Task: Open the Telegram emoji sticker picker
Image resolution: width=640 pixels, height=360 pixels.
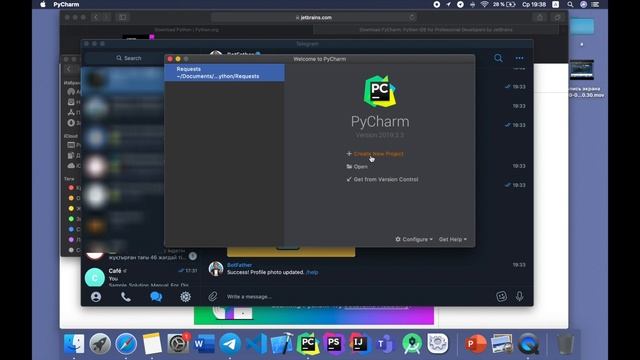Action: point(501,296)
